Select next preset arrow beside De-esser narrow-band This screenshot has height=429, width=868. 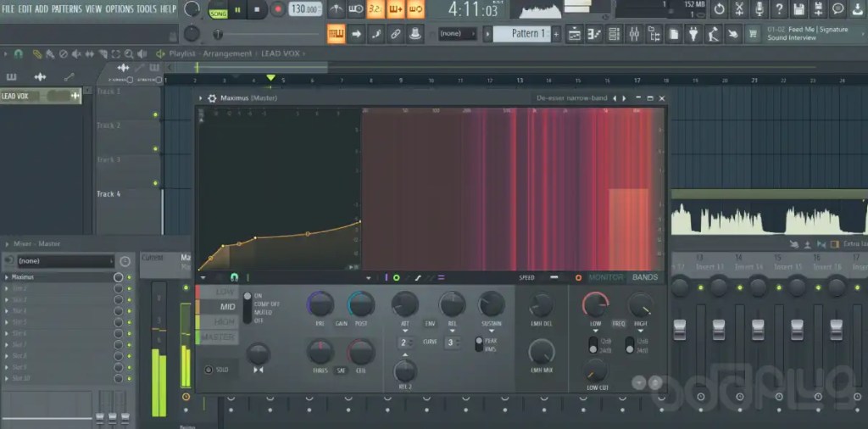pos(625,98)
